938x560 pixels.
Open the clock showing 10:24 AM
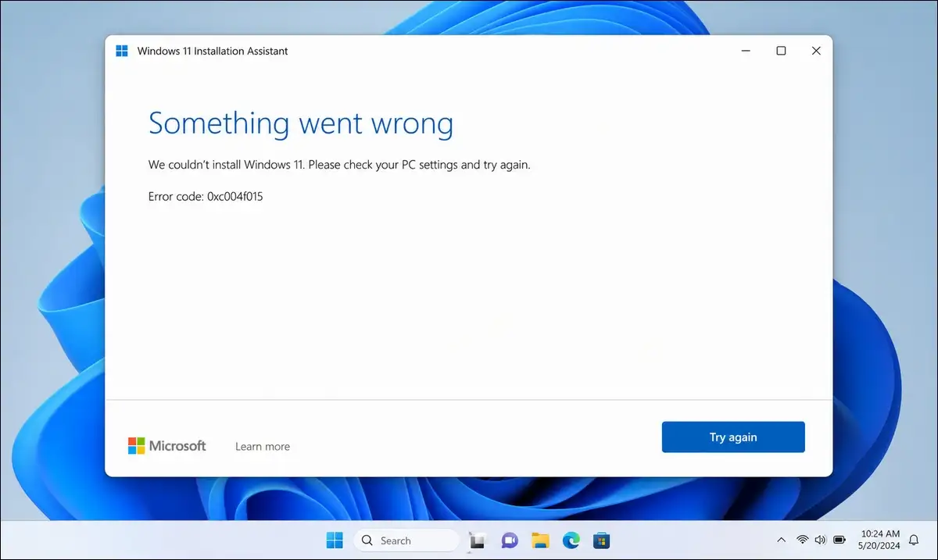879,540
